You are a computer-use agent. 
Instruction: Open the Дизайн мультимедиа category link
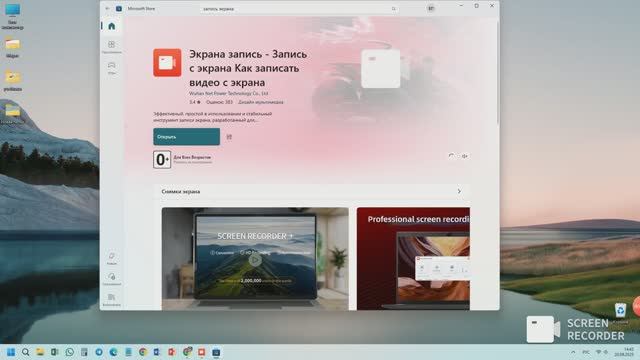tap(260, 102)
